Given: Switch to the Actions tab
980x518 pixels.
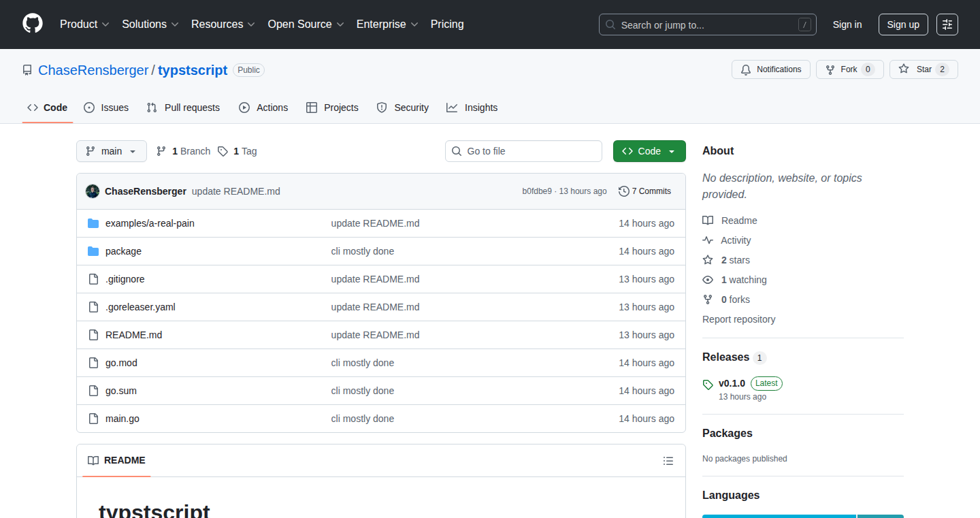Looking at the screenshot, I should pyautogui.click(x=263, y=108).
